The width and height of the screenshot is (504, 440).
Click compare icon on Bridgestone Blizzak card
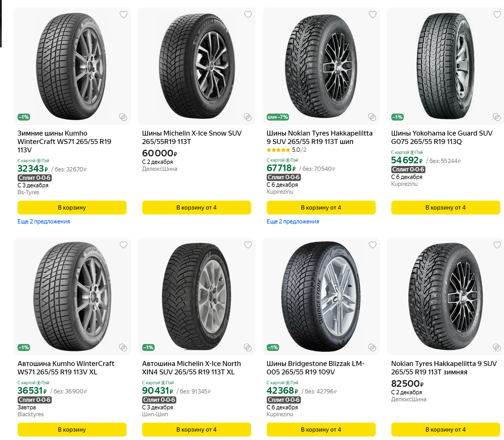tap(372, 347)
